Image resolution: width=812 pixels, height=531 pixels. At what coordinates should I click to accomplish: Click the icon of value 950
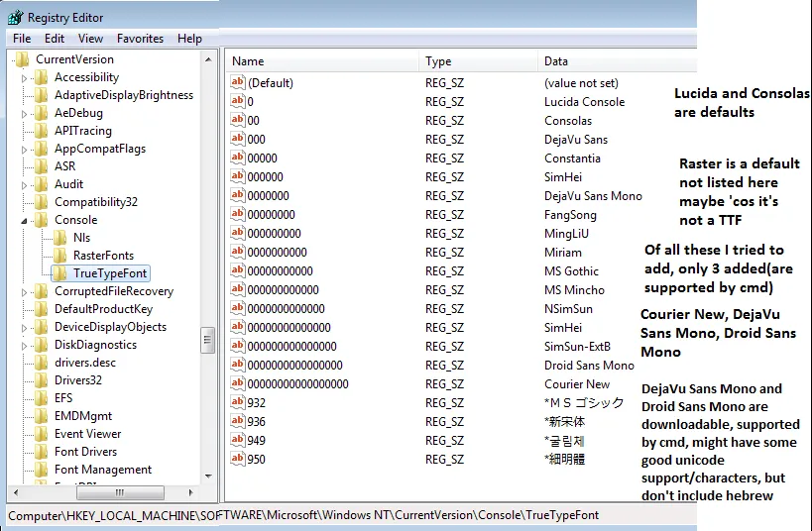pos(238,459)
